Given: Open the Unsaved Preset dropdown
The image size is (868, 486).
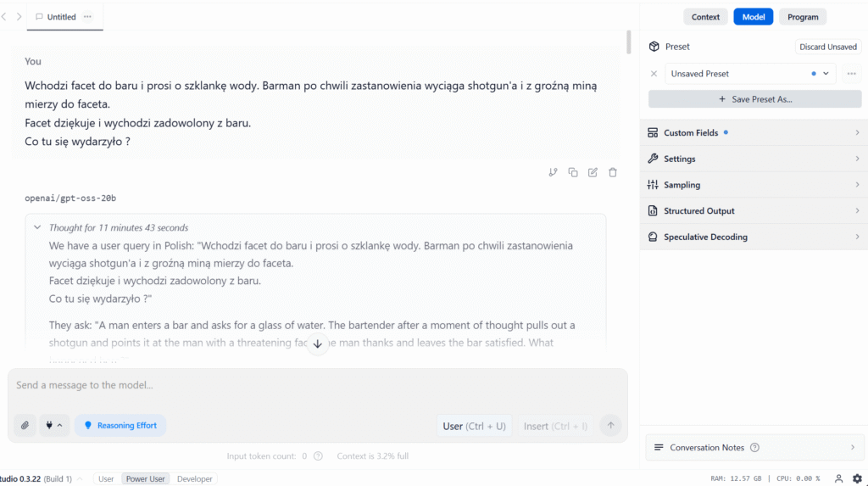Looking at the screenshot, I should click(749, 74).
